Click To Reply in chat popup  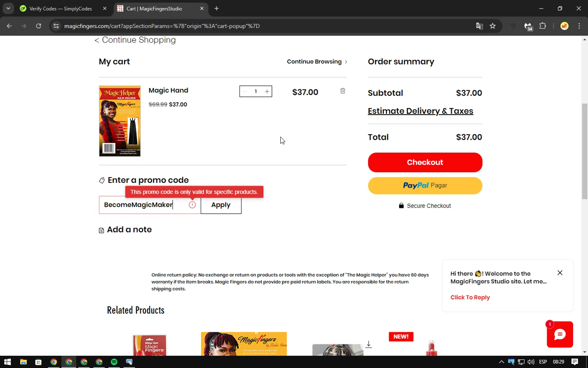tap(470, 297)
